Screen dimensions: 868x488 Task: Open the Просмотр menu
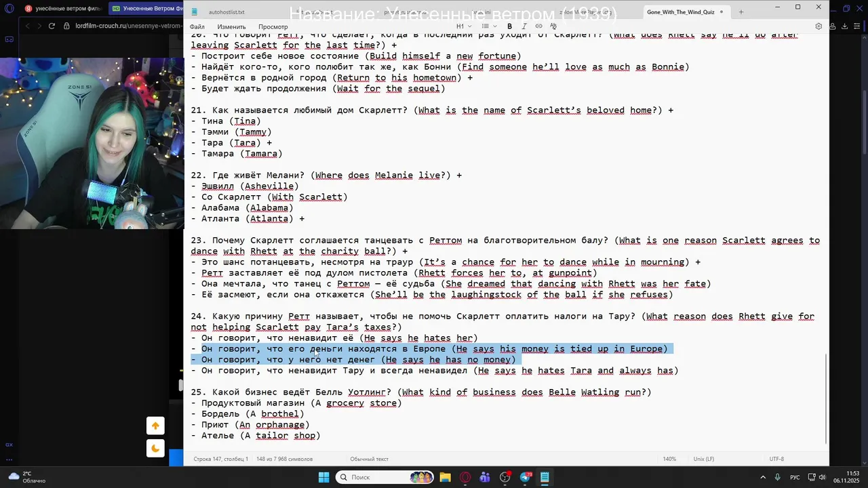point(273,27)
